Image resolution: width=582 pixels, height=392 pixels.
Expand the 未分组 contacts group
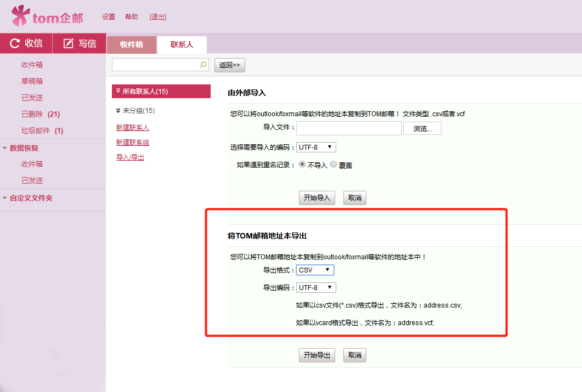click(x=118, y=110)
